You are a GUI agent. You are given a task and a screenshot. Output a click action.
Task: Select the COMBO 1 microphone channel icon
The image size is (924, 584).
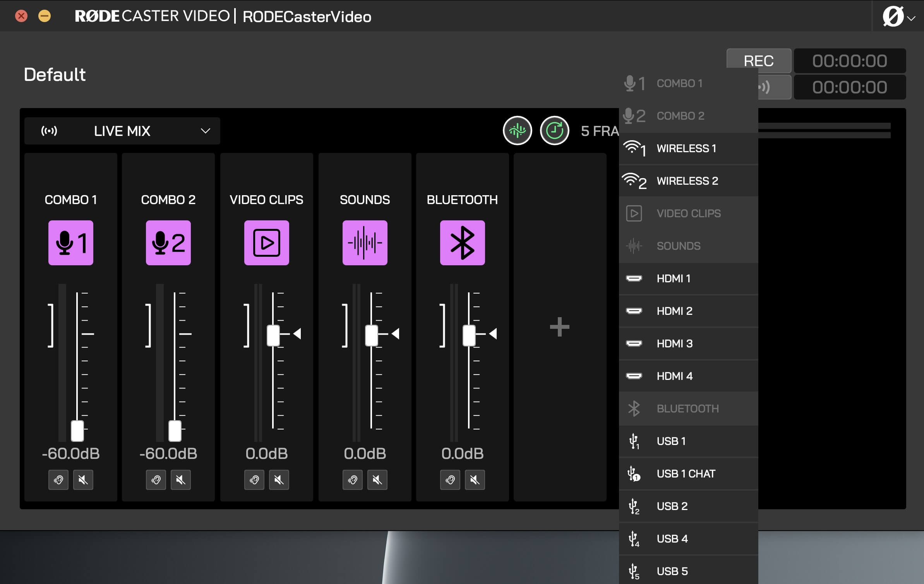coord(71,243)
